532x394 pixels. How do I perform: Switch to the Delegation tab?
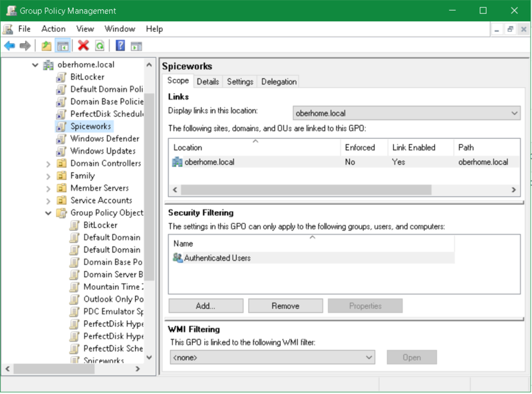279,82
